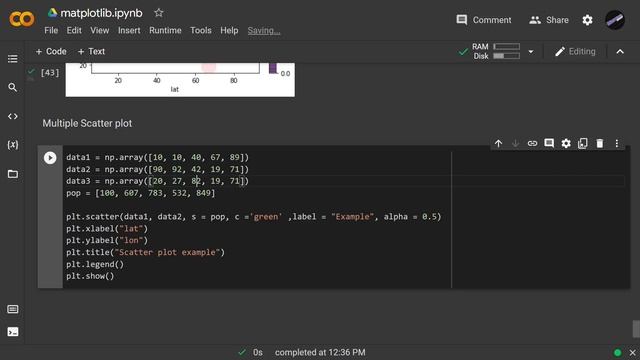Click the plt.xlabel("lat") line
640x360 pixels.
pos(107,229)
